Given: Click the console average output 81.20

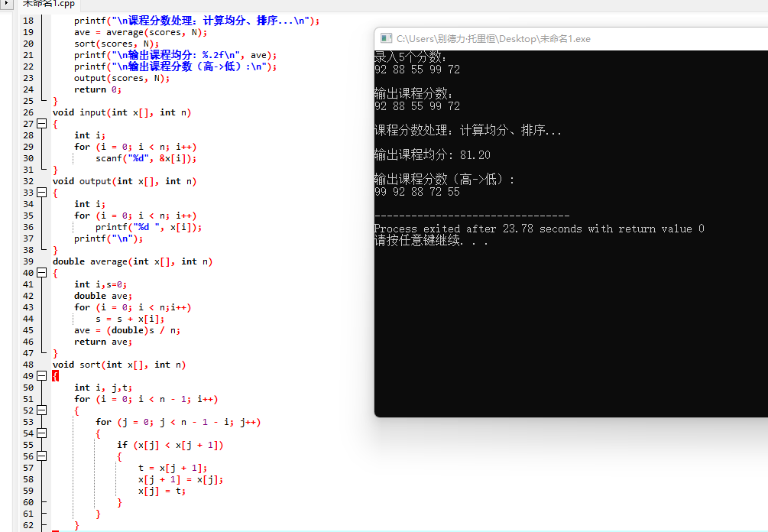Looking at the screenshot, I should pos(475,155).
